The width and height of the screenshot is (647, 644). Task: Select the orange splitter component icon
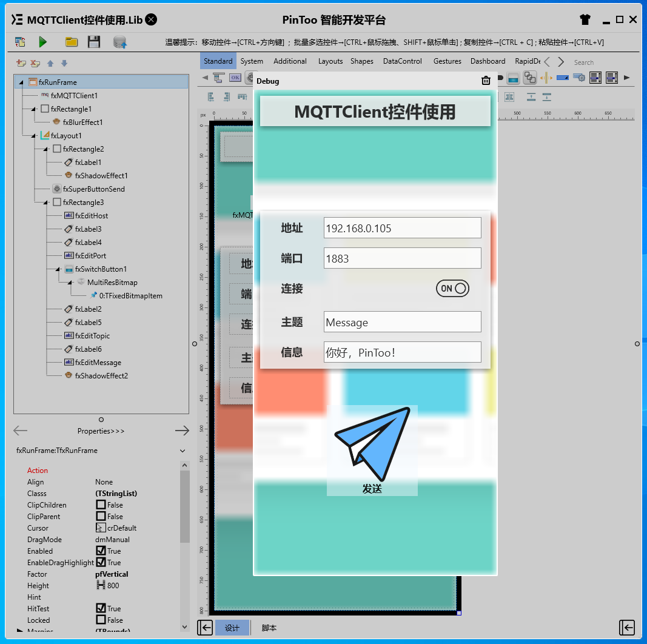(546, 78)
